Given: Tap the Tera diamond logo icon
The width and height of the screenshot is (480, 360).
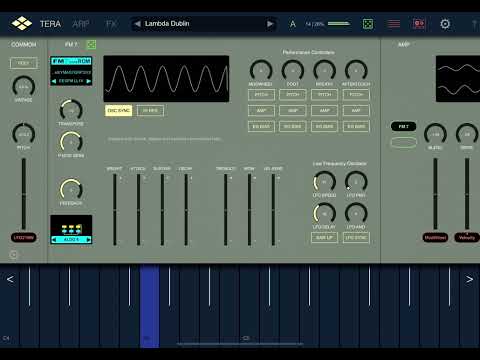Looking at the screenshot, I should tap(22, 24).
